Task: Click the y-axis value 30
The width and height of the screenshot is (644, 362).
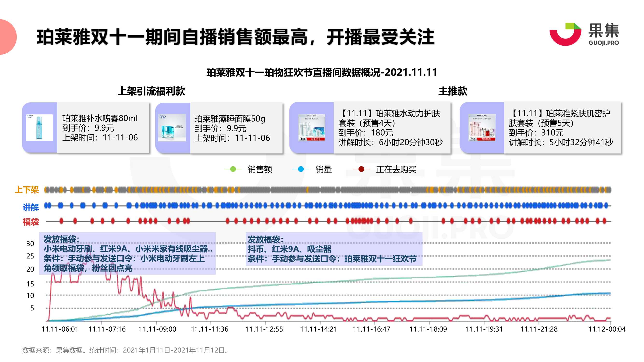Action: pos(30,244)
